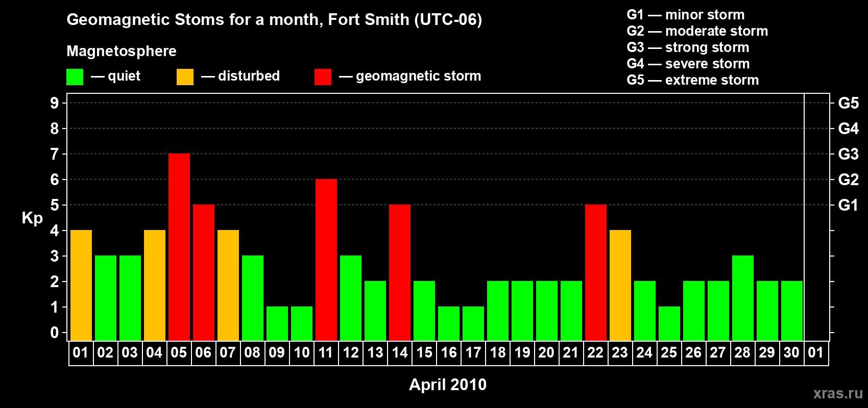Click the red bar for April 11
This screenshot has width=868, height=408.
tap(326, 260)
